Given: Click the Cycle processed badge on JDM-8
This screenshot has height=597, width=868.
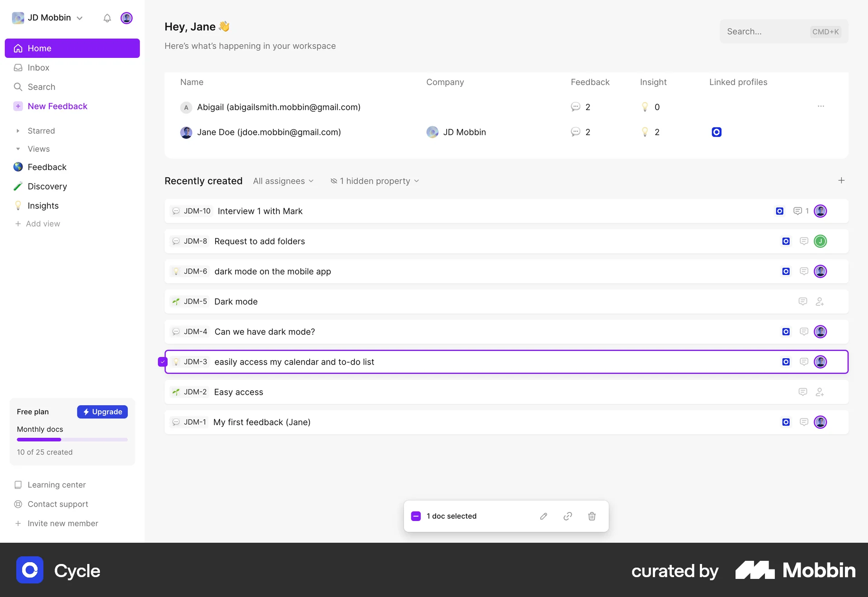Looking at the screenshot, I should pos(786,241).
